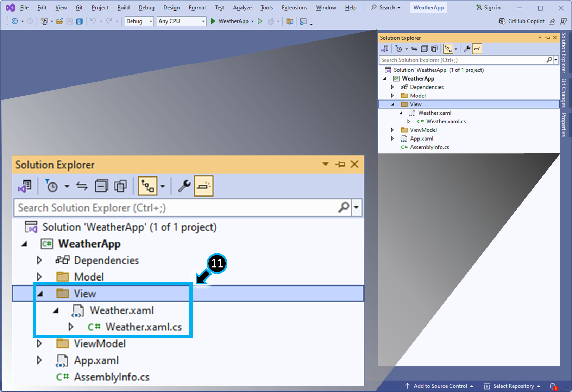Click the Properties wrench in the docked Solution Explorer
Viewport: 572px width, 392px height.
coord(467,49)
